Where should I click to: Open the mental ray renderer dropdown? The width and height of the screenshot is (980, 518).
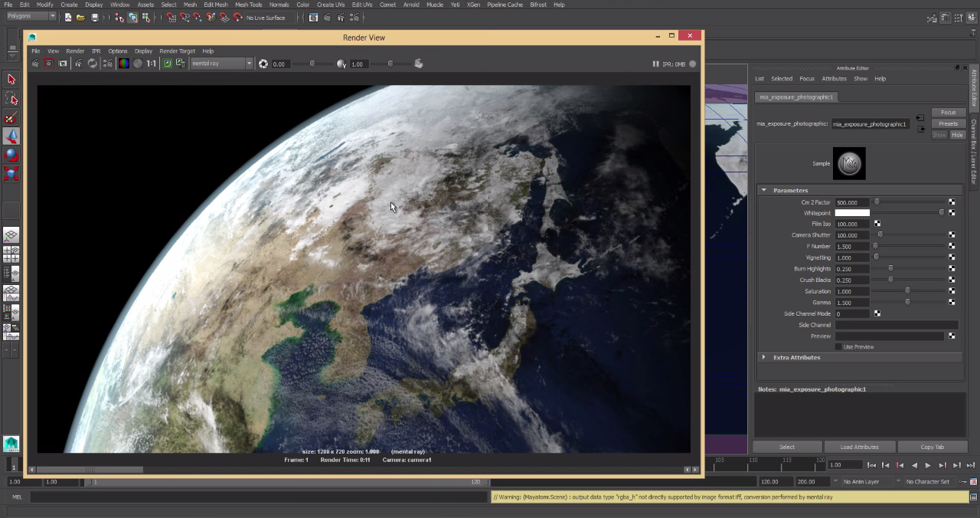221,64
